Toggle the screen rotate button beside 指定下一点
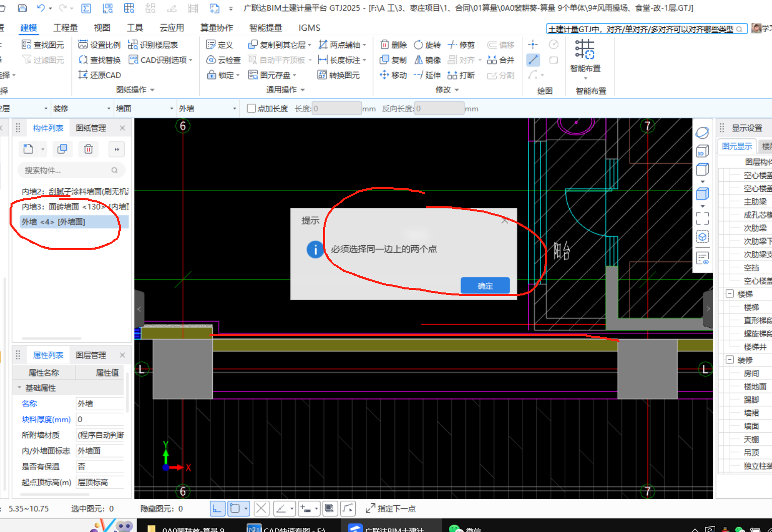This screenshot has width=772, height=532. [348, 509]
